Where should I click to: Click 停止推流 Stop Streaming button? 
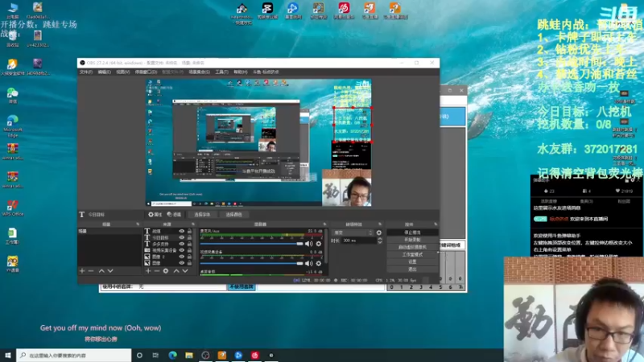coord(412,232)
